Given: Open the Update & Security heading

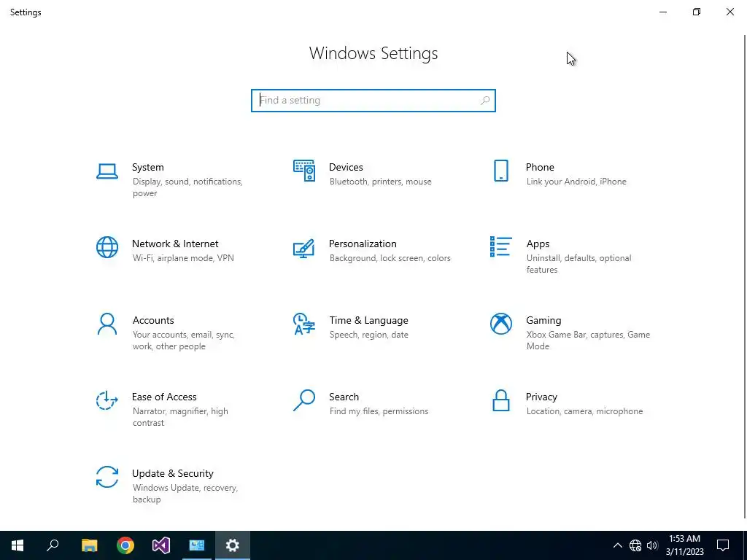Looking at the screenshot, I should [172, 473].
